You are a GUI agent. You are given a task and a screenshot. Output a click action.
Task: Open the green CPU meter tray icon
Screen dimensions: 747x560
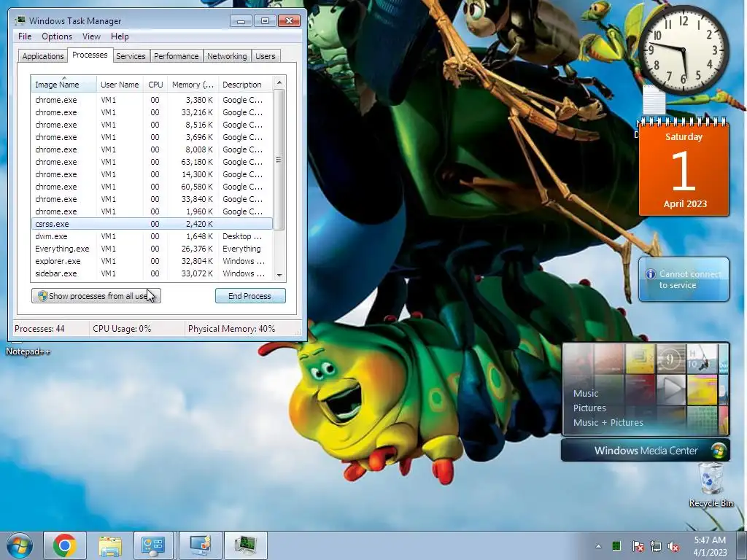616,545
